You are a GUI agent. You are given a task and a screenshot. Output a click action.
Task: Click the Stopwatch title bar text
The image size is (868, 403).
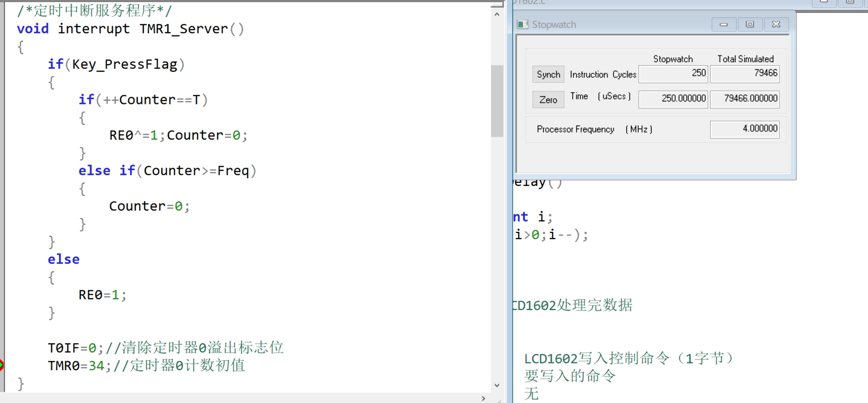click(554, 25)
